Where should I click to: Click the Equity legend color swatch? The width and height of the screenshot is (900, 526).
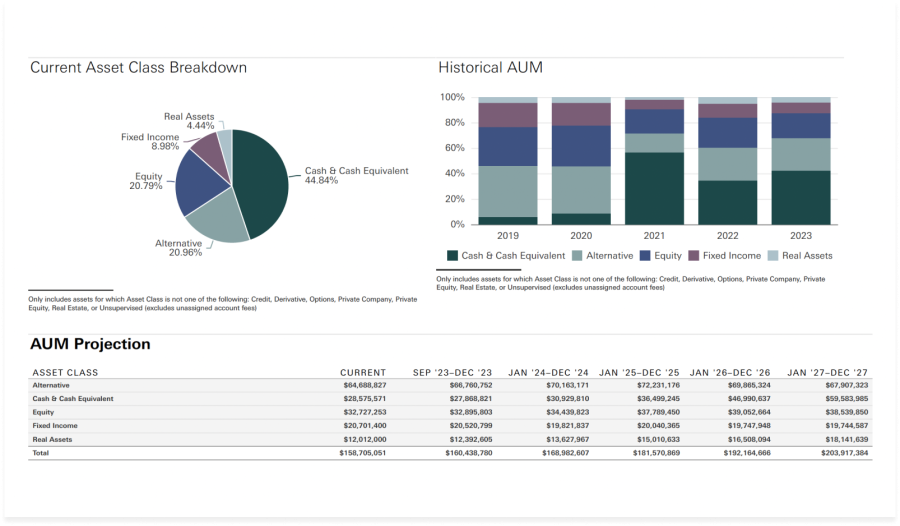(x=645, y=256)
